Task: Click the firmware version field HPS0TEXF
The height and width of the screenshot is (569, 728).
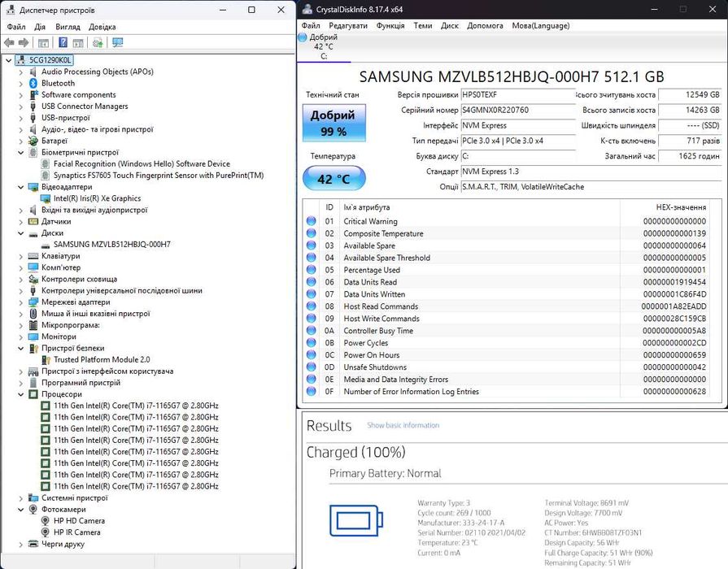Action: click(x=518, y=94)
